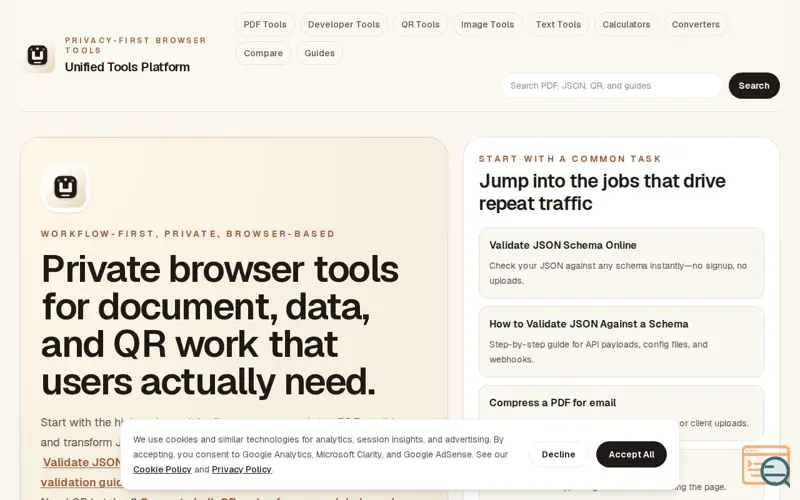This screenshot has width=800, height=500.
Task: Follow the Validate JSON link in hero text
Action: (x=82, y=462)
